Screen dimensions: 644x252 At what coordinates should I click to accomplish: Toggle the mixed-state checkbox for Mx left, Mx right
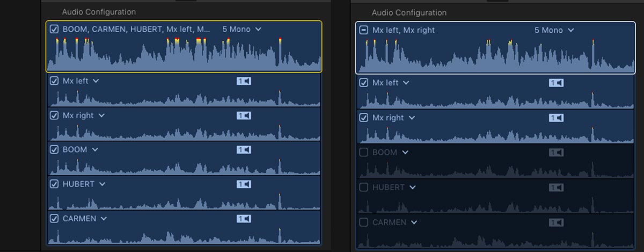363,30
